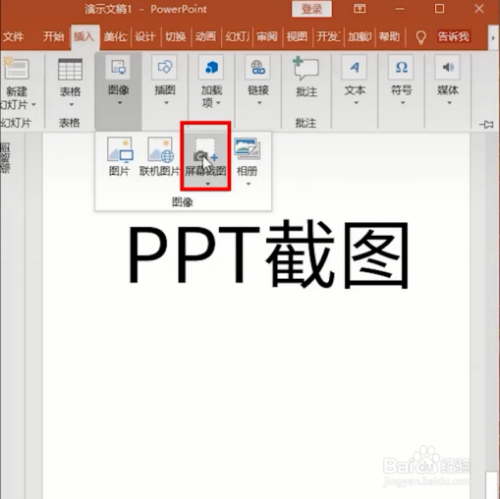This screenshot has height=499, width=500.
Task: Switch to the View (视图) tab
Action: click(297, 36)
